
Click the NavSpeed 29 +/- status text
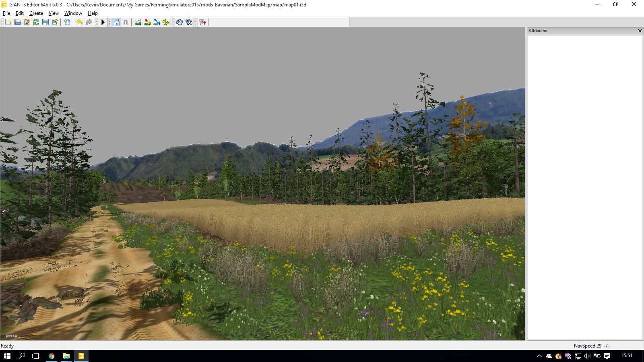coord(592,346)
